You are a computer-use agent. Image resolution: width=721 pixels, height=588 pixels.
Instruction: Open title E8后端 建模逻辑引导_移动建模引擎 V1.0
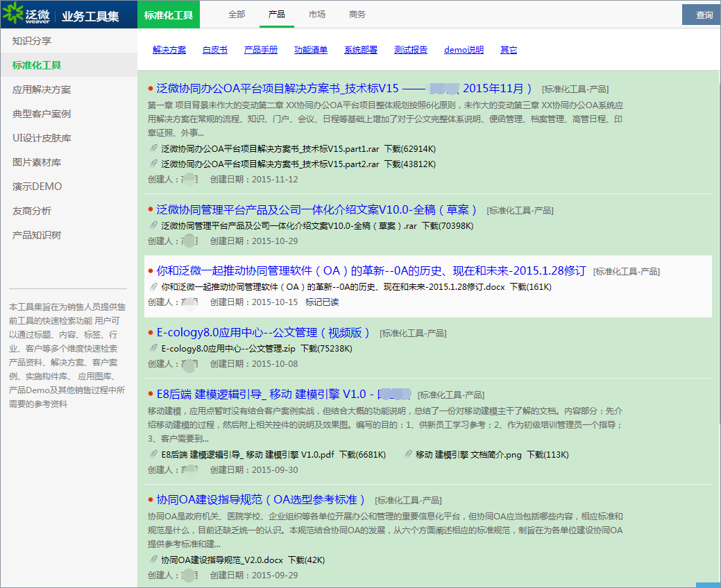tap(284, 394)
